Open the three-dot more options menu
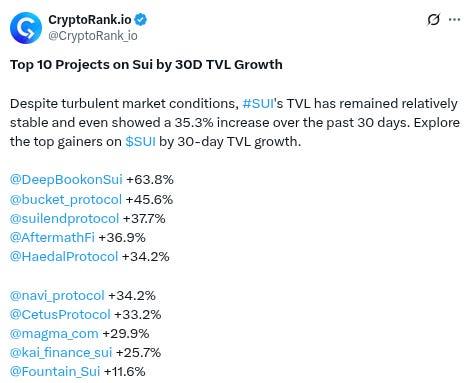Image resolution: width=475 pixels, height=383 pixels. [x=455, y=19]
